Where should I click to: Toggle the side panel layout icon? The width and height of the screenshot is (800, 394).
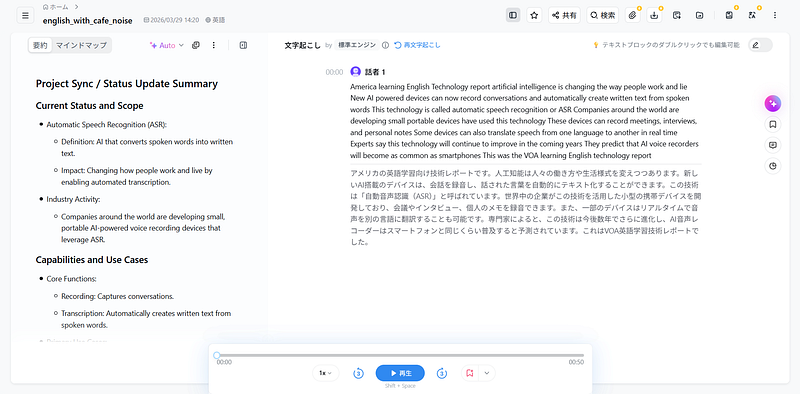(x=513, y=15)
